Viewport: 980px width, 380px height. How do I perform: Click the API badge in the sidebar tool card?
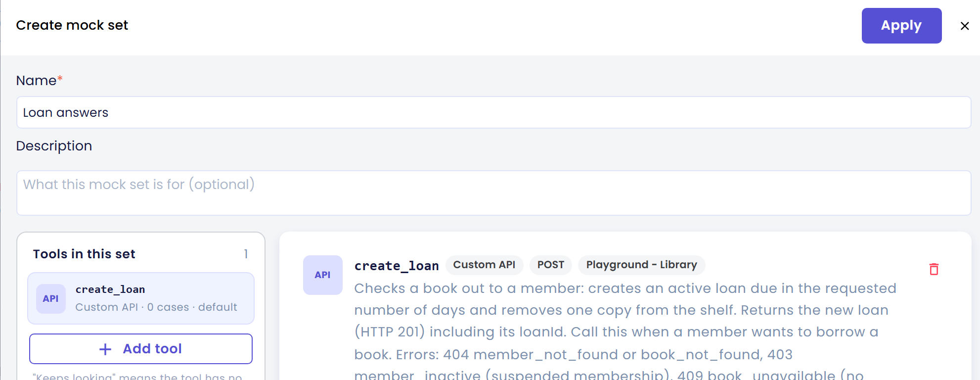pyautogui.click(x=51, y=299)
